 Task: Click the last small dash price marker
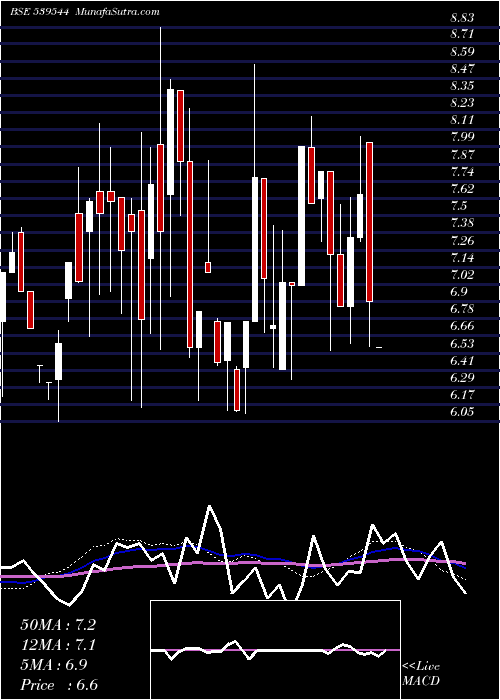coord(379,347)
